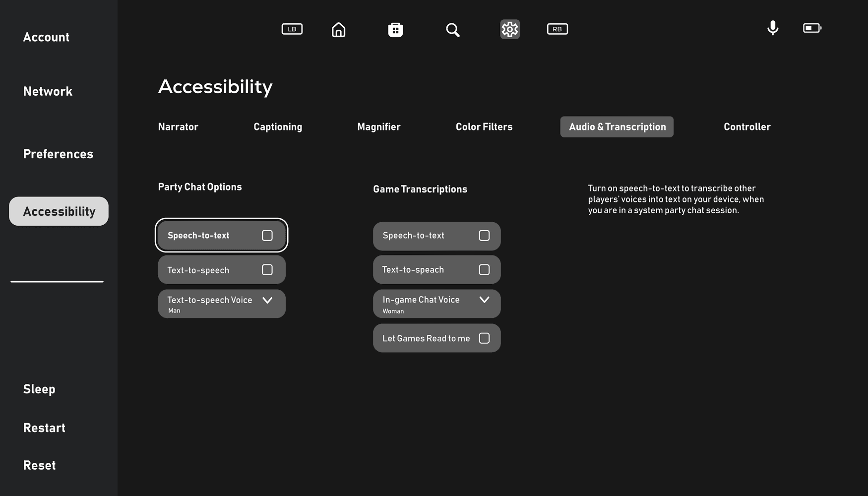Click the battery indicator icon

(812, 28)
